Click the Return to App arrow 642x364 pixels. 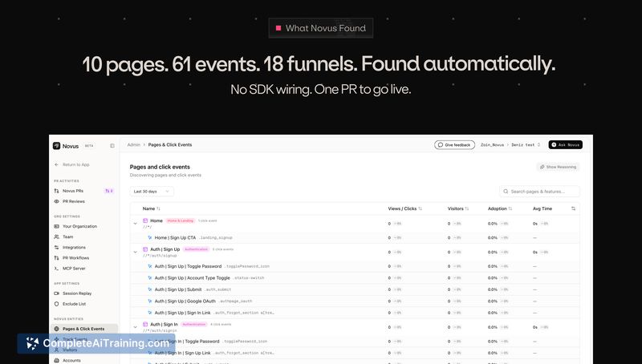coord(56,164)
